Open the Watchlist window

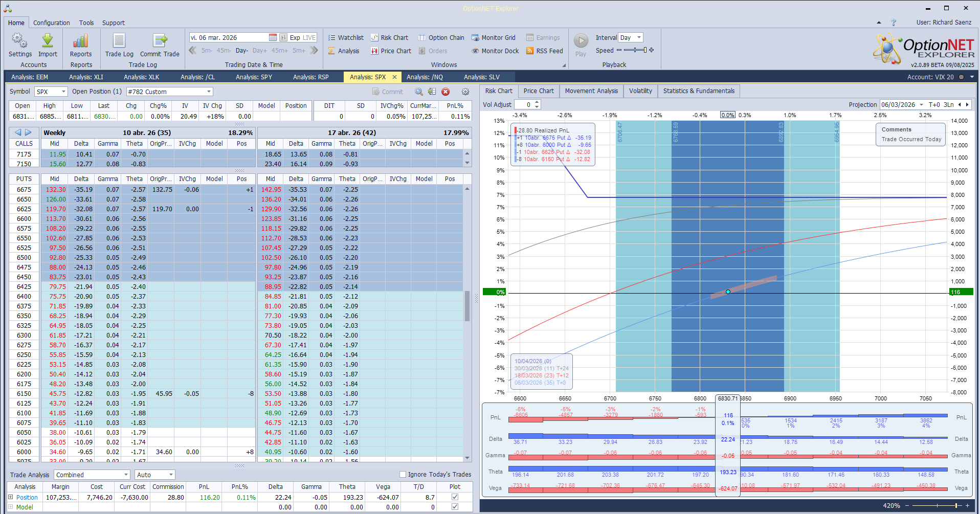coord(346,37)
